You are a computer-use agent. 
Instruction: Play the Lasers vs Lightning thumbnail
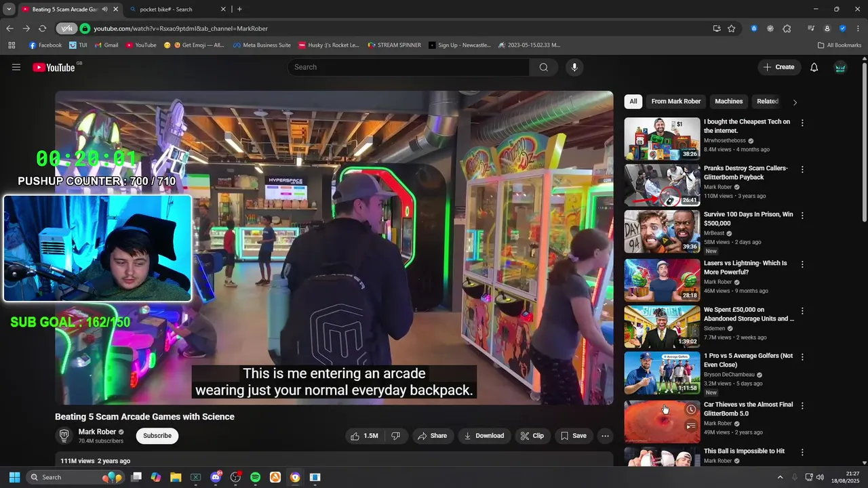pyautogui.click(x=662, y=280)
